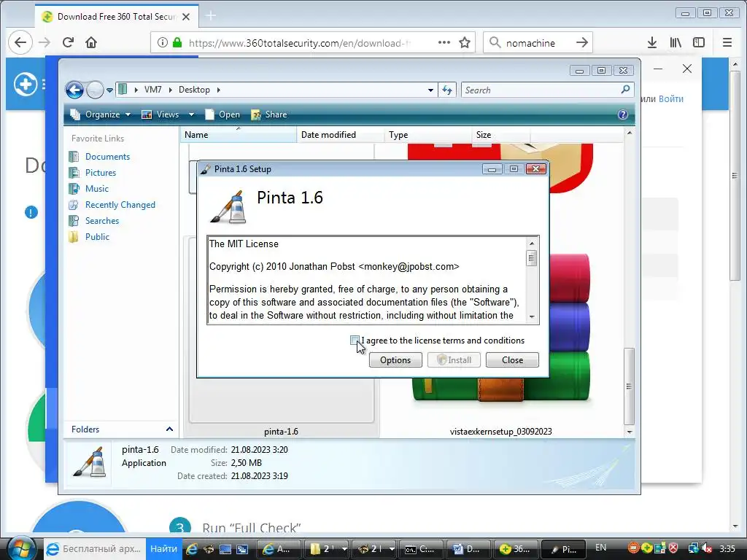
Task: Click the Internet Explorer quick launch icon
Action: click(x=192, y=549)
